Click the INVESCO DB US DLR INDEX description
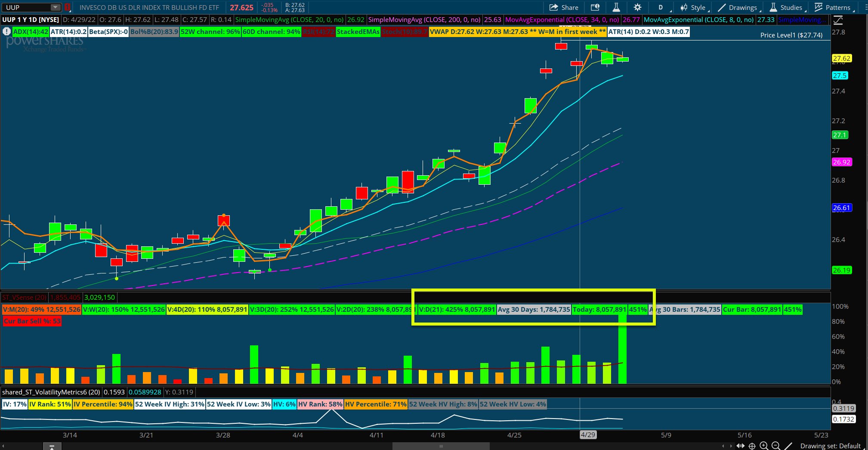This screenshot has height=450, width=868. click(x=149, y=7)
